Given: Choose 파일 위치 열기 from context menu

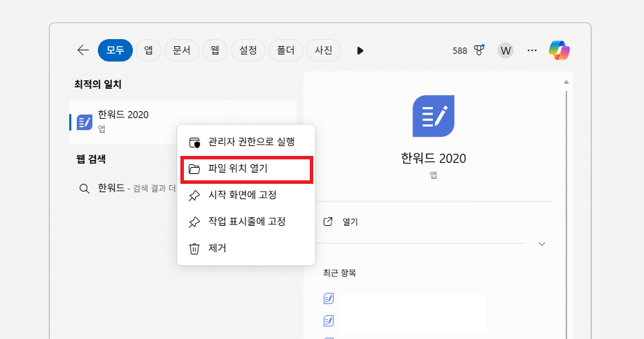Looking at the screenshot, I should (246, 168).
